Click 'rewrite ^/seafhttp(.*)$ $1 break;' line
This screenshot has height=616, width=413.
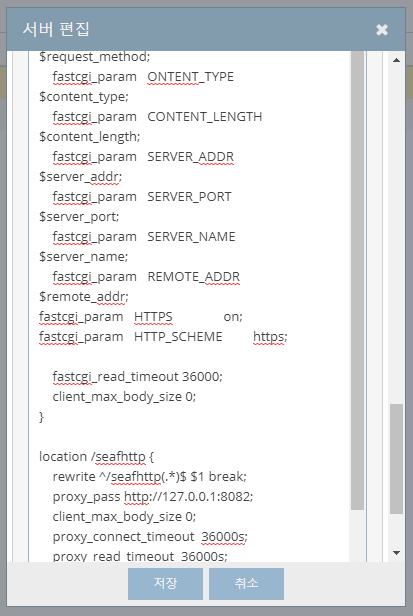click(x=150, y=477)
